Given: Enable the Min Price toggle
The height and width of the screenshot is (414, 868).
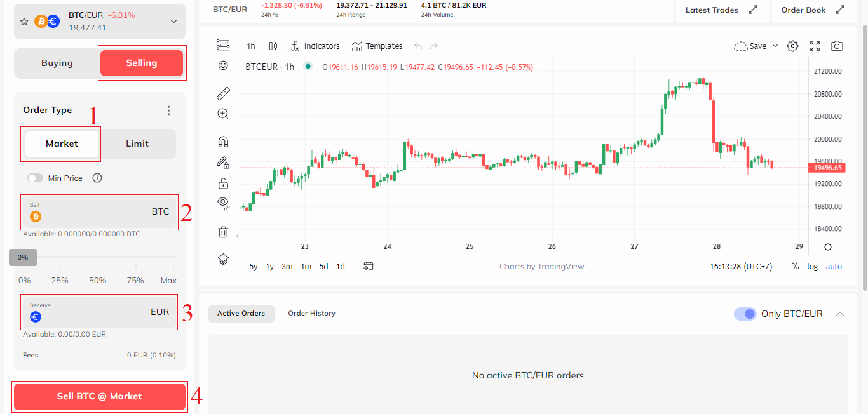Looking at the screenshot, I should coord(35,178).
